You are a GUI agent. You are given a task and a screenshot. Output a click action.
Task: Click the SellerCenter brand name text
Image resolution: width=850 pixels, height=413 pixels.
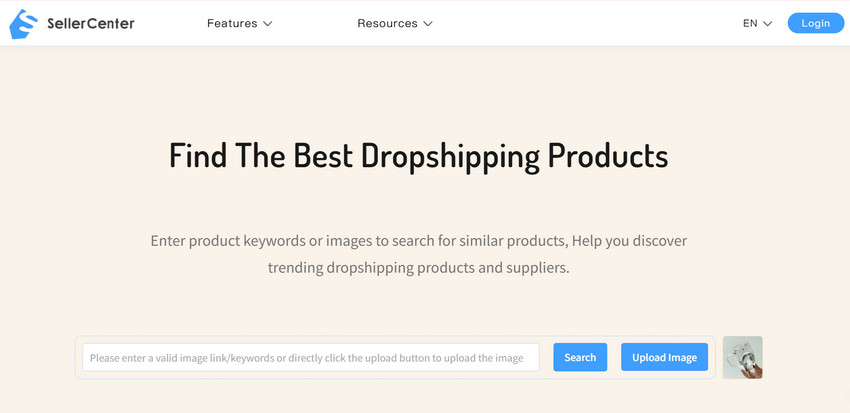(x=91, y=23)
